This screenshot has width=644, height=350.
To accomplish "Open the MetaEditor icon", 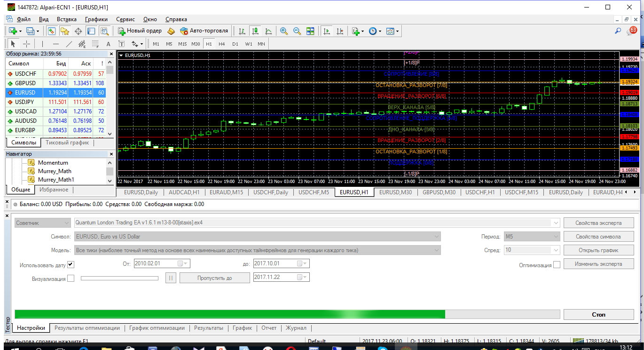I will pyautogui.click(x=171, y=31).
